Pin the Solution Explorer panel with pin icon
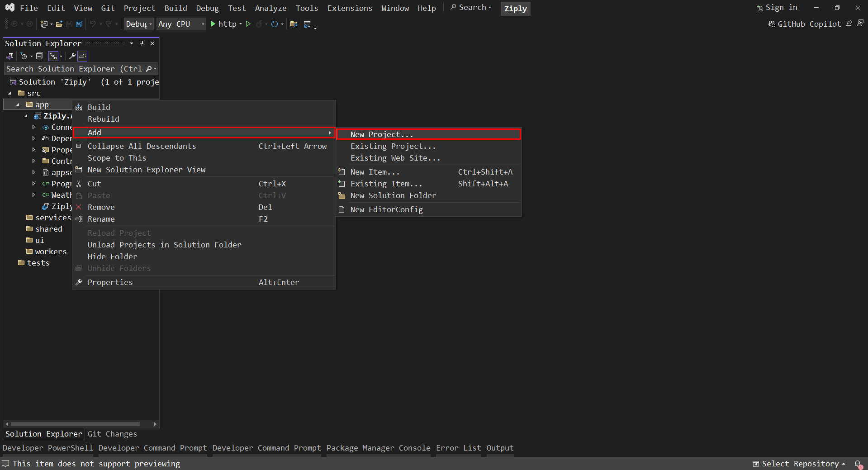The image size is (868, 470). click(x=142, y=43)
